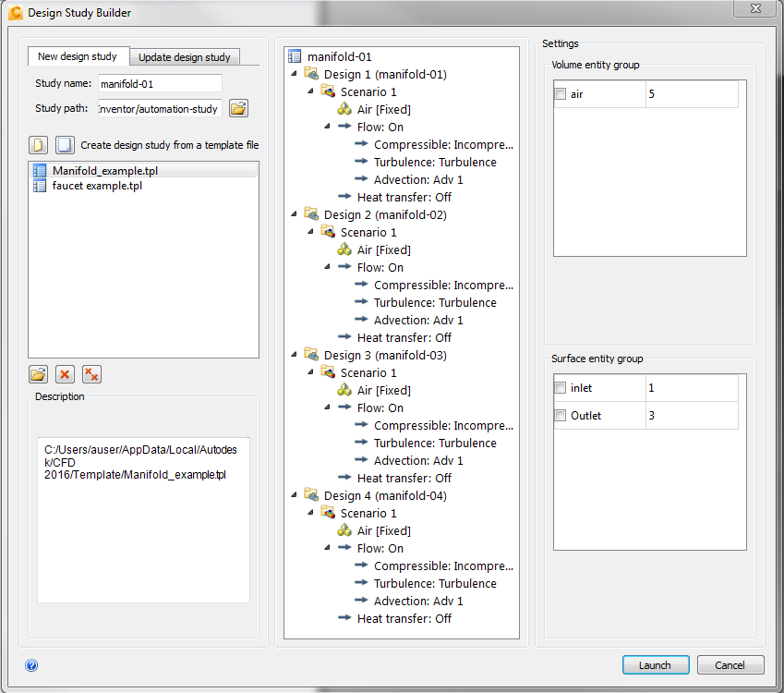The image size is (784, 693).
Task: Click the delete all templates double-X icon
Action: click(91, 374)
